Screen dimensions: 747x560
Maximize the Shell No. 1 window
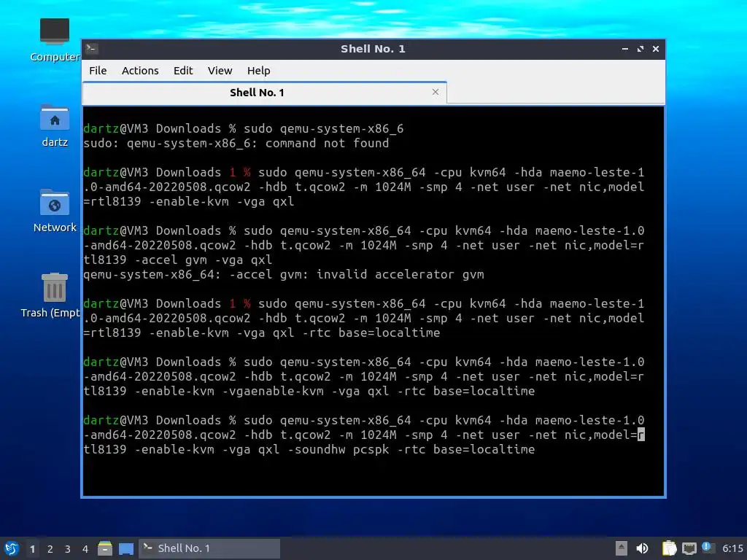tap(640, 49)
